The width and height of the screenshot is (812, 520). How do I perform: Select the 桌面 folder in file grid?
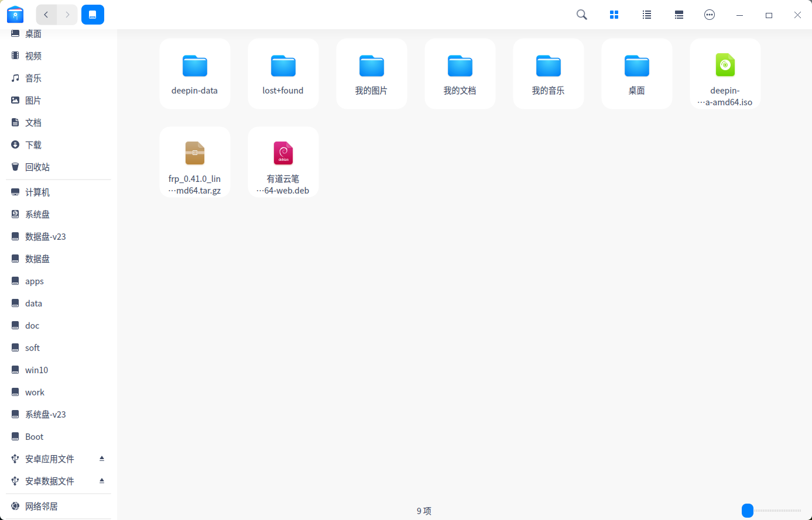pos(637,74)
